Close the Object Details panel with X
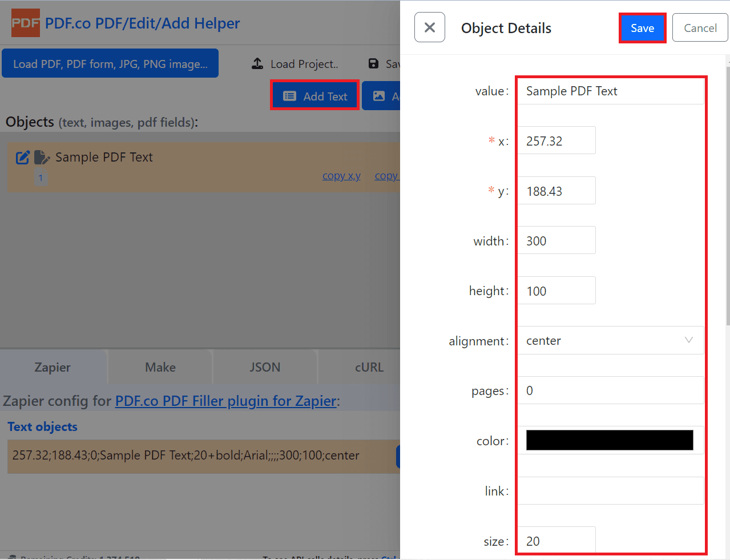The image size is (730, 560). pos(430,27)
